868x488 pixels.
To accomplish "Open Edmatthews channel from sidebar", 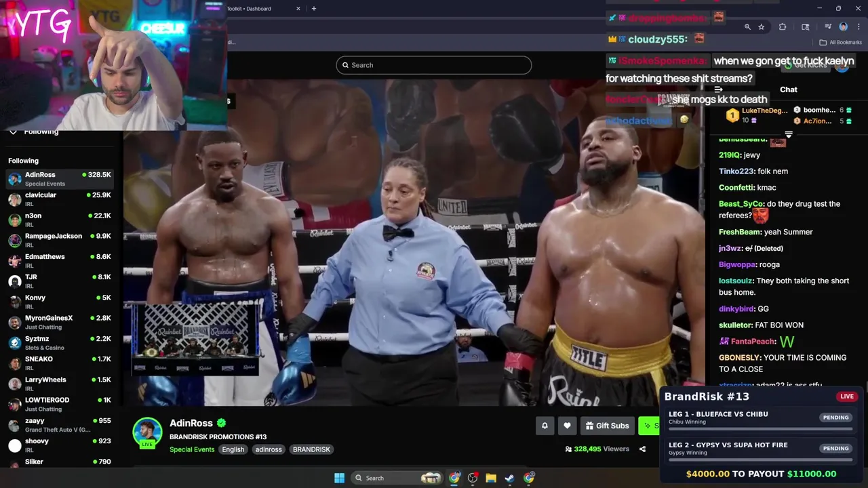I will click(x=60, y=261).
